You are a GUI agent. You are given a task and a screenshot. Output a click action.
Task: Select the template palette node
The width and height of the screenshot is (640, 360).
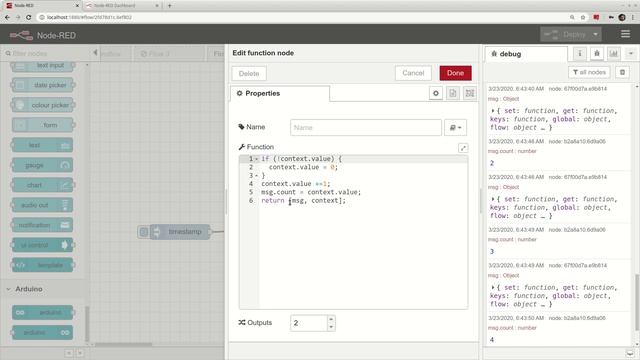tap(42, 265)
